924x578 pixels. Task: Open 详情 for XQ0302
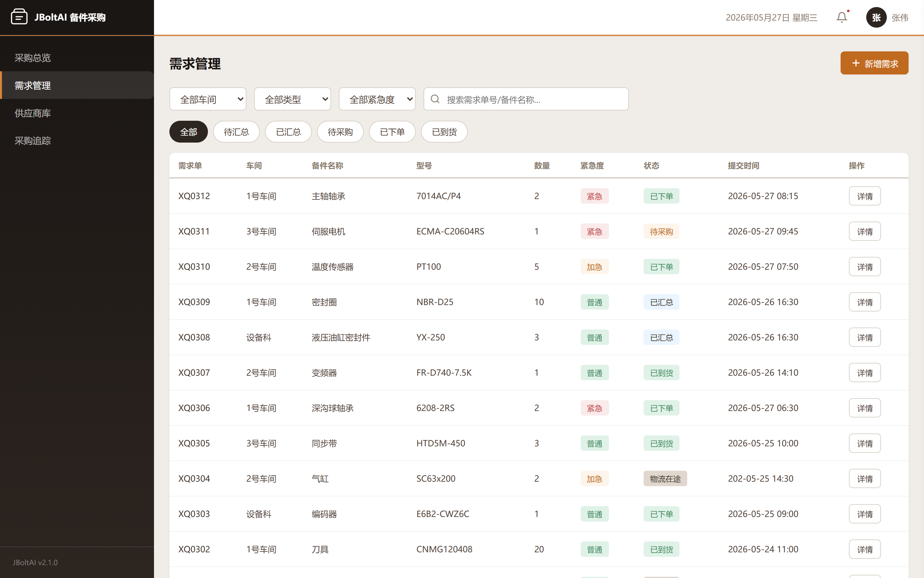(x=865, y=549)
